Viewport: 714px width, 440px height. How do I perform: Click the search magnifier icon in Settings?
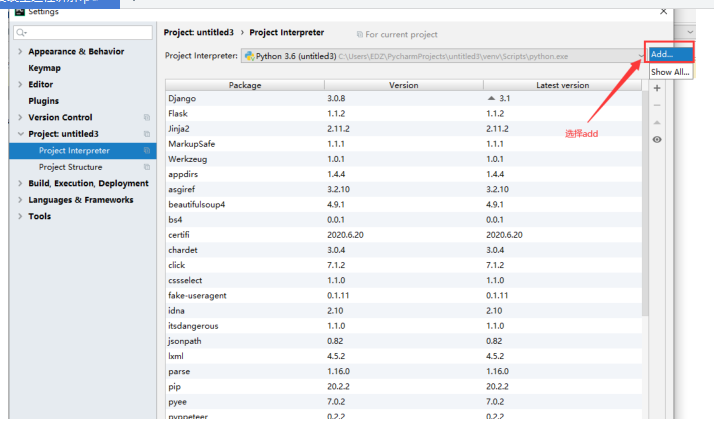21,33
